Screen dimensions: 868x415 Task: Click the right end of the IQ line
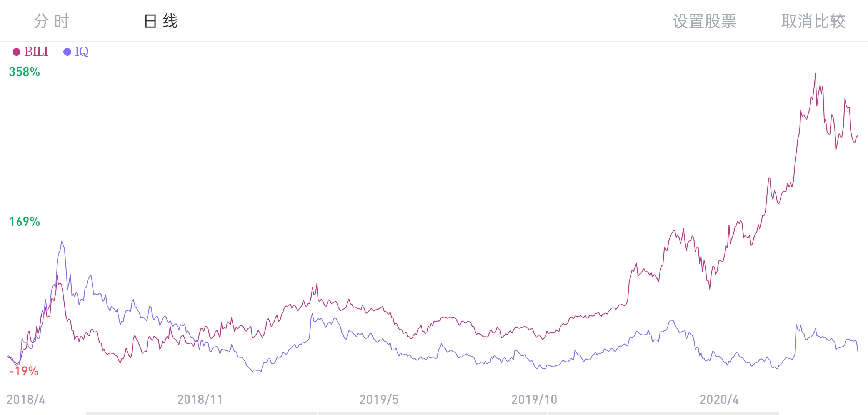click(x=858, y=352)
